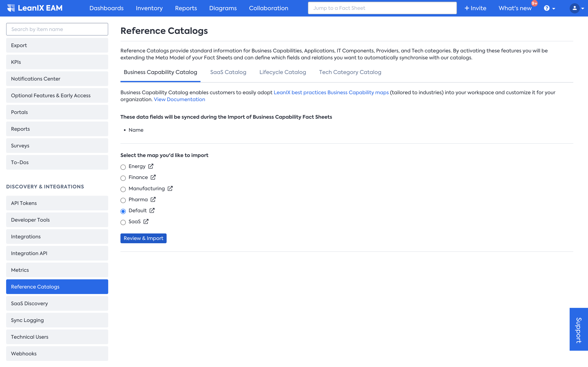The image size is (588, 367).
Task: Open Pharma map external link icon
Action: [153, 200]
